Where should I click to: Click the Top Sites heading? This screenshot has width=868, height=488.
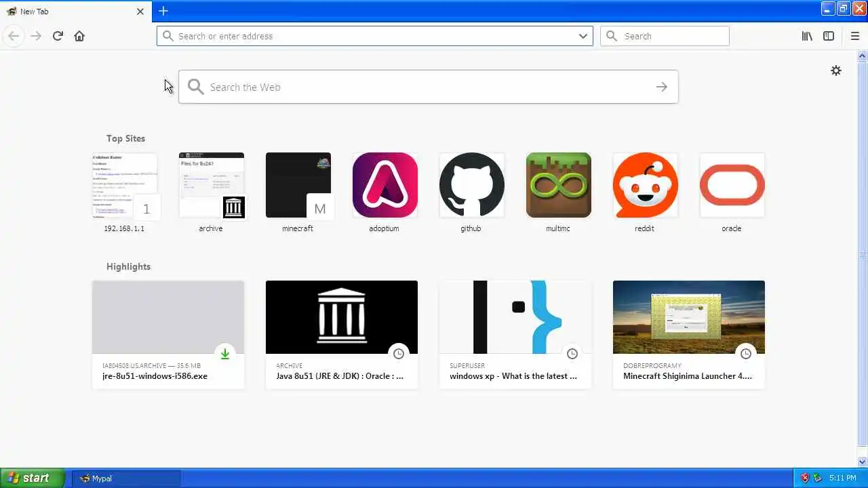pos(125,138)
